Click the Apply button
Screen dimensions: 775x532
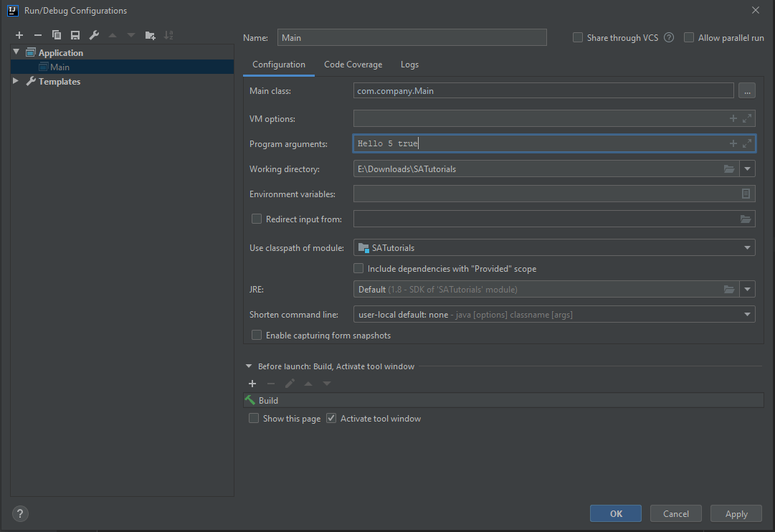pos(736,513)
